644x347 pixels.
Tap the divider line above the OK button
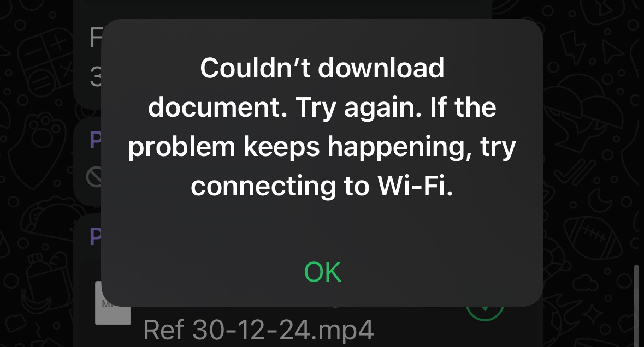pyautogui.click(x=322, y=235)
